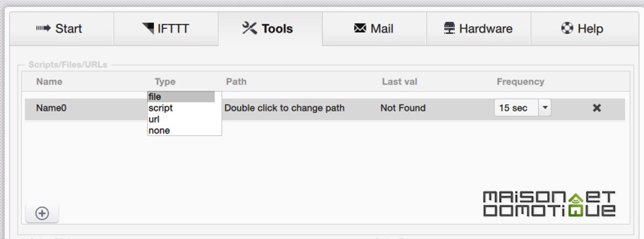The height and width of the screenshot is (239, 644).
Task: Click the Name0 cell
Action: (52, 108)
